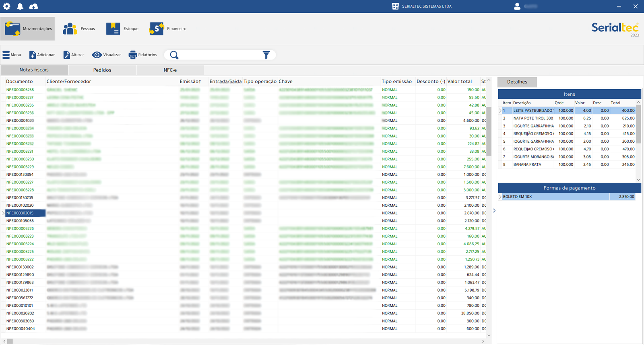Screen dimensions: 644x345
Task: Sort by the Chave column header
Action: [x=285, y=81]
